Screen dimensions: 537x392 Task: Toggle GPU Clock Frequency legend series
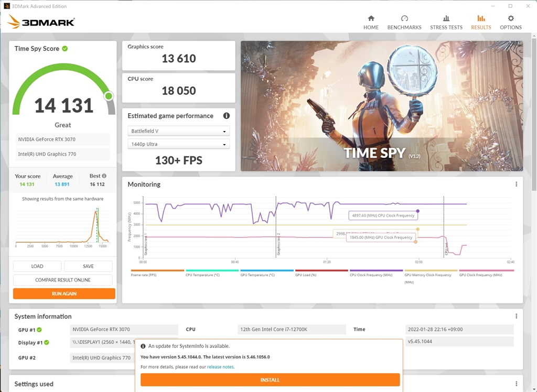pos(486,273)
